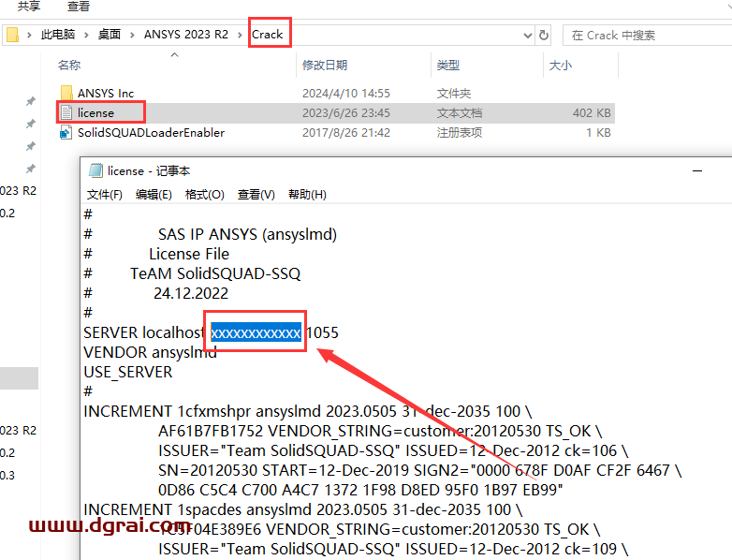Sort files by the 大小 column

tap(560, 66)
